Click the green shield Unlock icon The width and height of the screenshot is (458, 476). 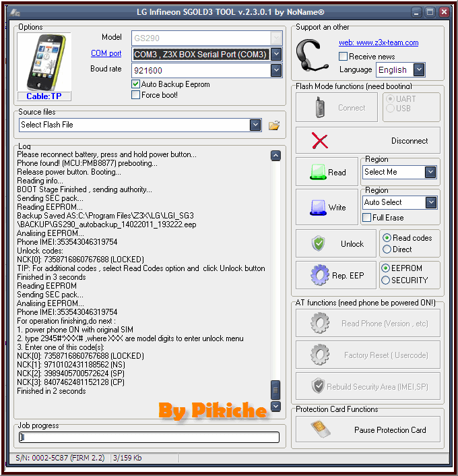(x=319, y=243)
